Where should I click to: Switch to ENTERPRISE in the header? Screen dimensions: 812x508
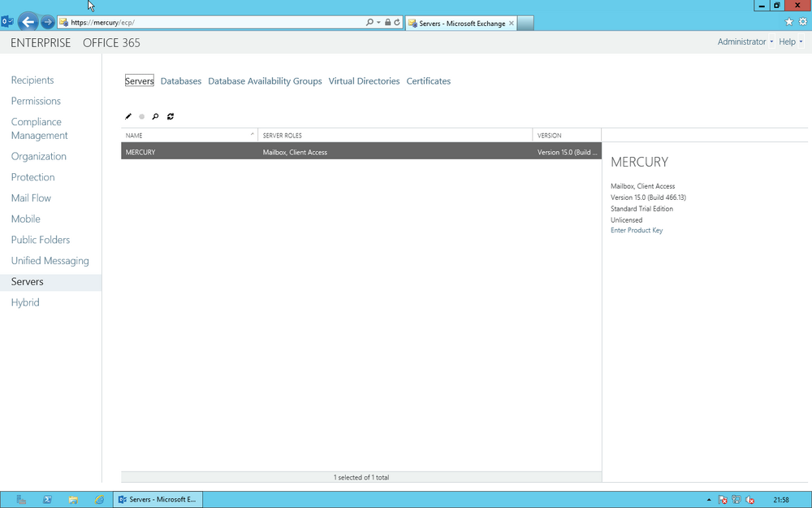pyautogui.click(x=41, y=43)
